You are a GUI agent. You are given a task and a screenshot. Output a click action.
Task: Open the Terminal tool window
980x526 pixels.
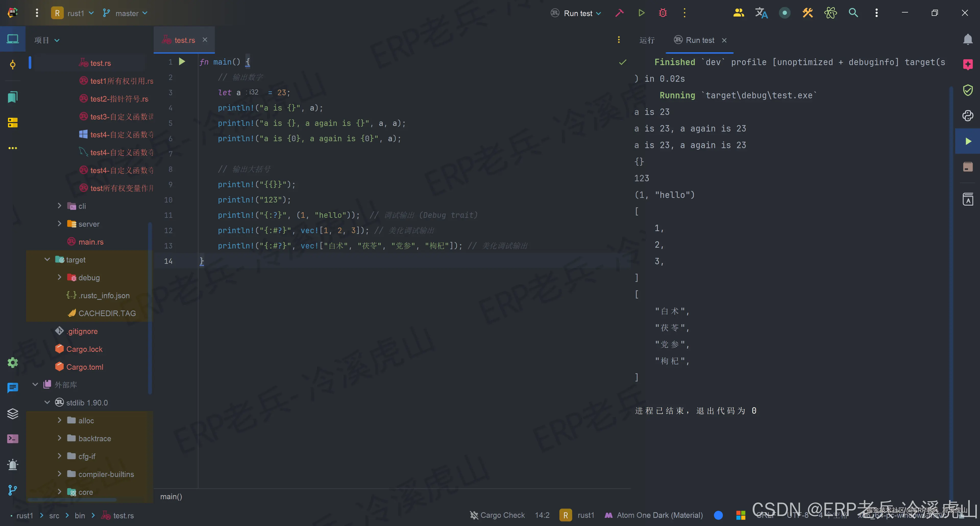point(13,439)
